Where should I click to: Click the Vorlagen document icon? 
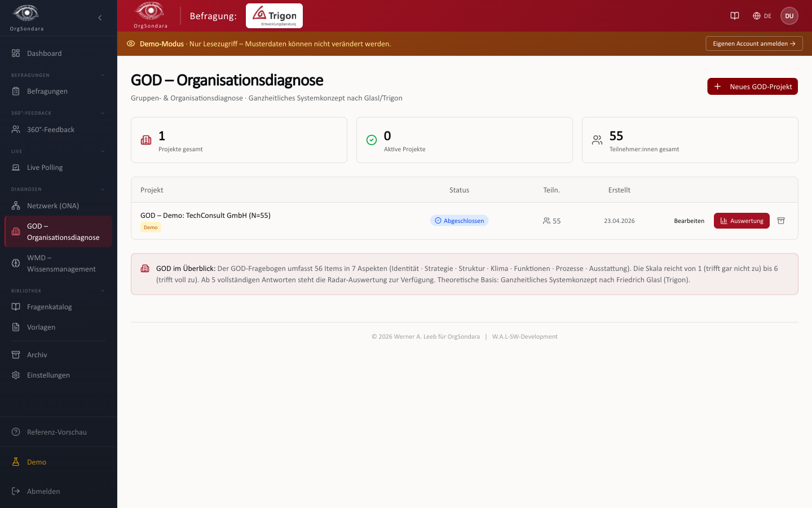(x=16, y=327)
